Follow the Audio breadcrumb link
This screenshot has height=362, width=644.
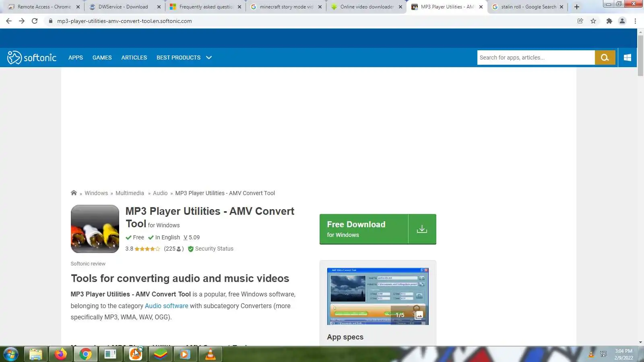point(160,193)
